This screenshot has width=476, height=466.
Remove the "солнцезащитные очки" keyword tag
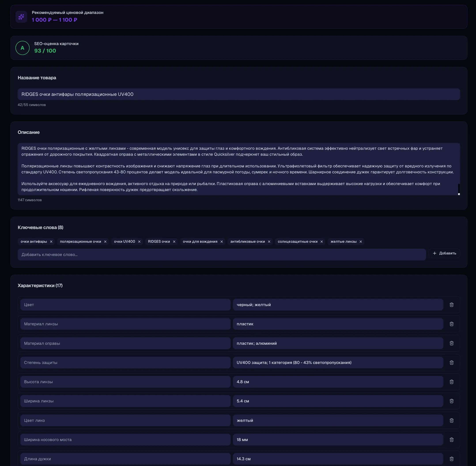(322, 242)
